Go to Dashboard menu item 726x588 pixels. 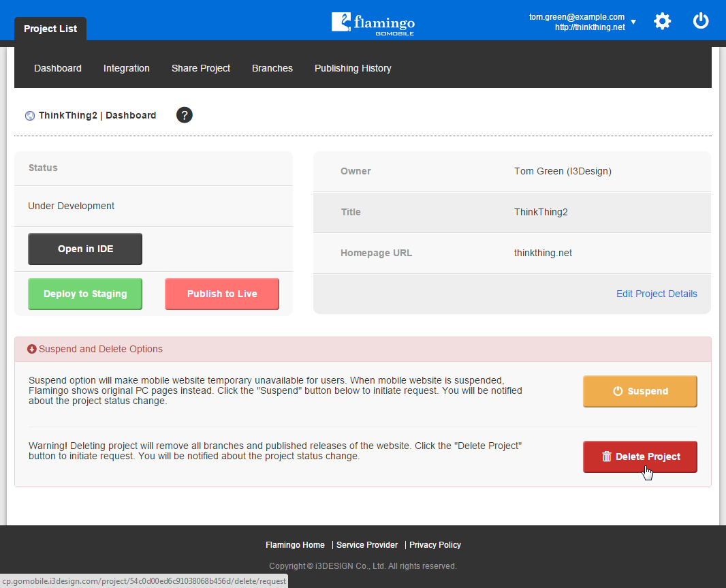click(x=58, y=68)
